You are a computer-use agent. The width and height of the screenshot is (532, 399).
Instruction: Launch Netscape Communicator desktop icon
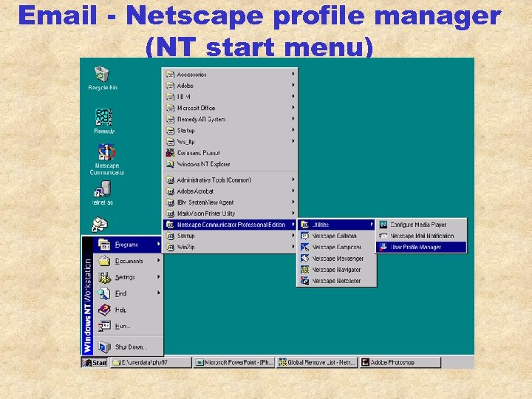[106, 152]
